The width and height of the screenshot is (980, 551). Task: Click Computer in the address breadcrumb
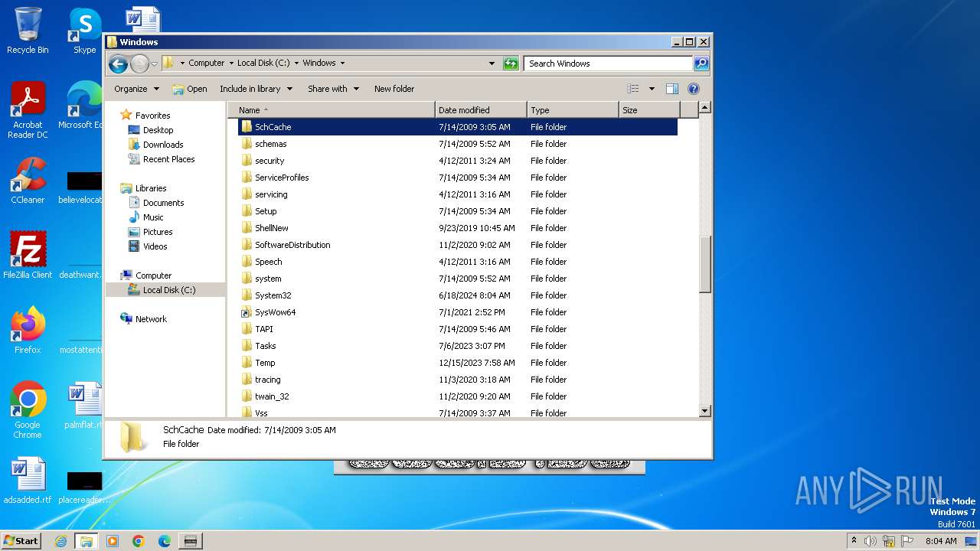pos(207,64)
